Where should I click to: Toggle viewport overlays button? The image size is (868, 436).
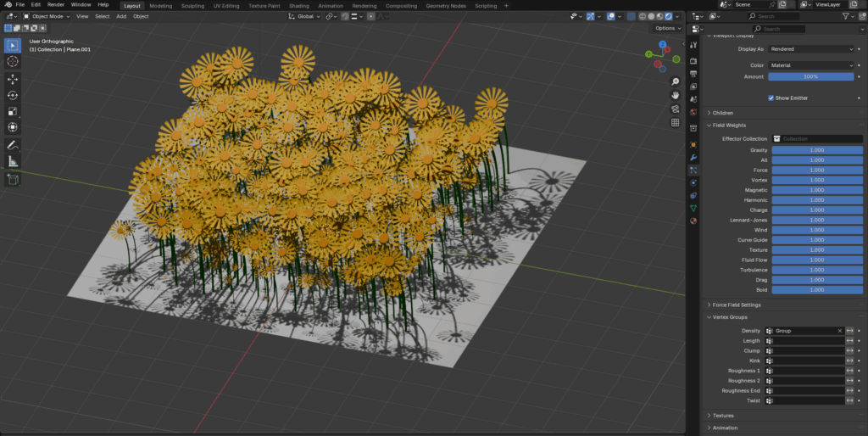[x=610, y=16]
